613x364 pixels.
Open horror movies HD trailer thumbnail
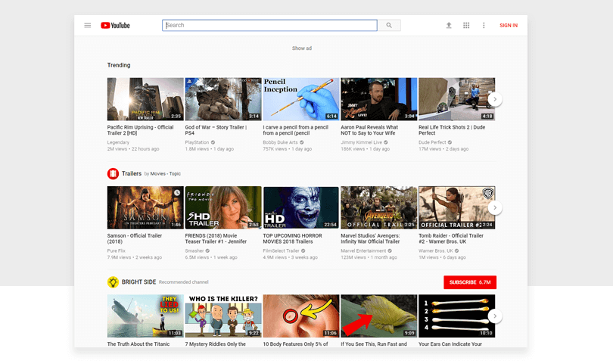click(301, 207)
